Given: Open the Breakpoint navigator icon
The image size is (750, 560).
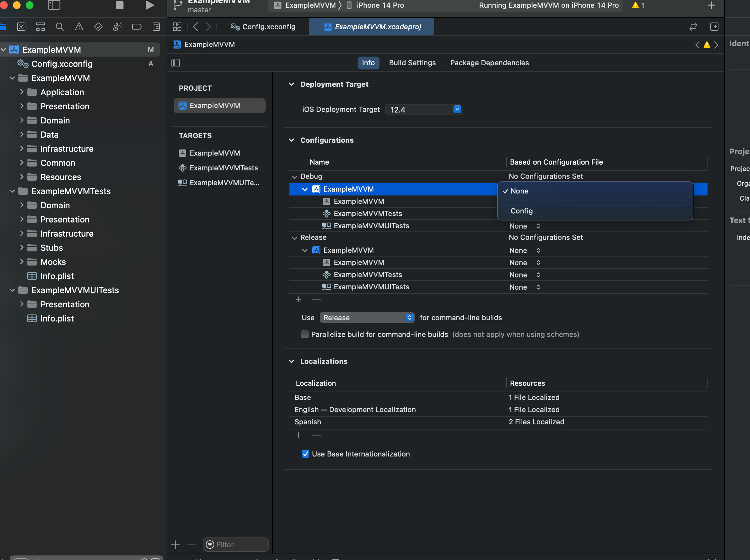Looking at the screenshot, I should pos(137,27).
